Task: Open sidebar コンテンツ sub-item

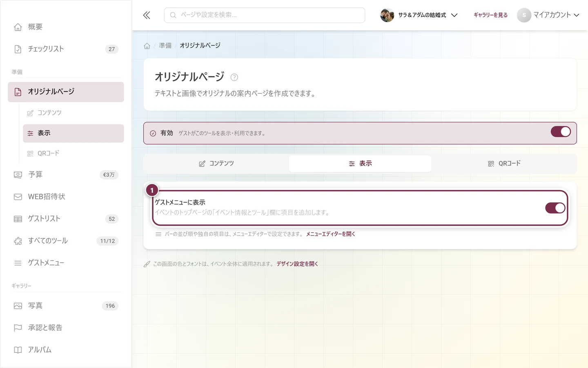Action: click(73, 113)
